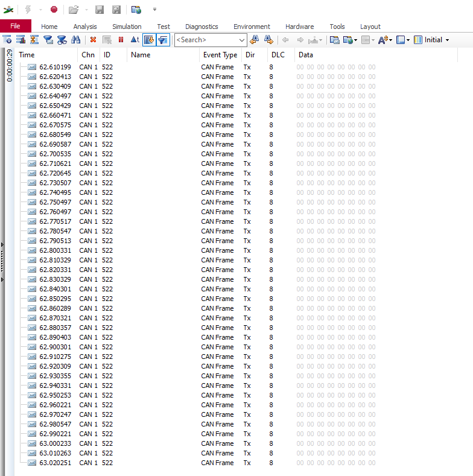Click the statistics bar chart toolbar icon
This screenshot has height=476, width=473.
[21, 40]
